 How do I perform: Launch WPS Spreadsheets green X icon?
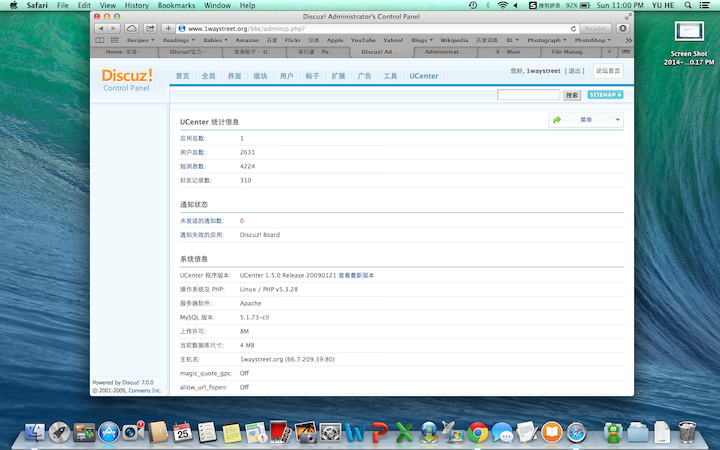[404, 433]
